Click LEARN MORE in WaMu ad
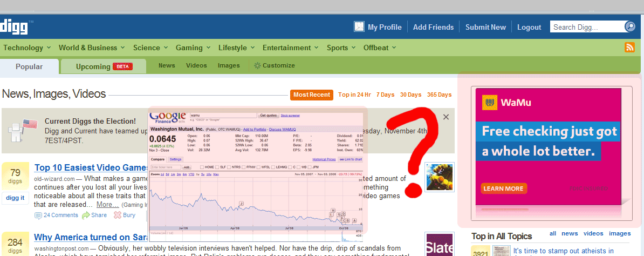644x256 pixels. click(x=504, y=188)
